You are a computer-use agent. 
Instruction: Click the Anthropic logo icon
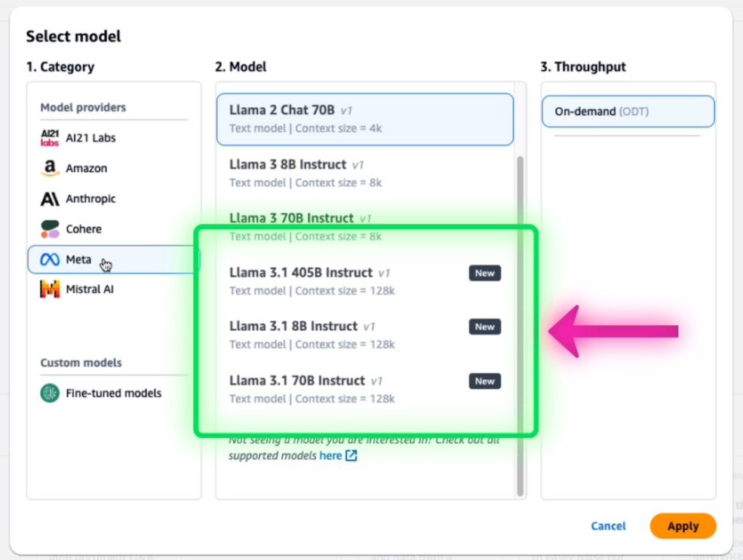[x=50, y=199]
